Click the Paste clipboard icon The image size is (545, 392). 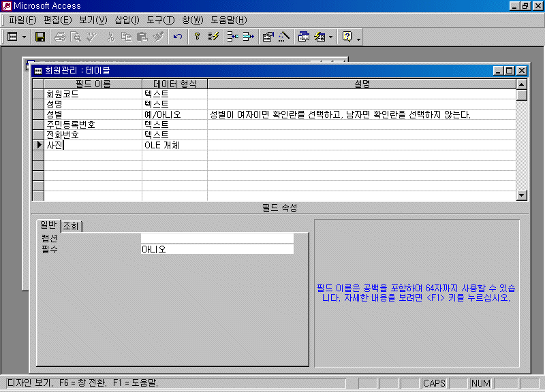click(x=142, y=37)
